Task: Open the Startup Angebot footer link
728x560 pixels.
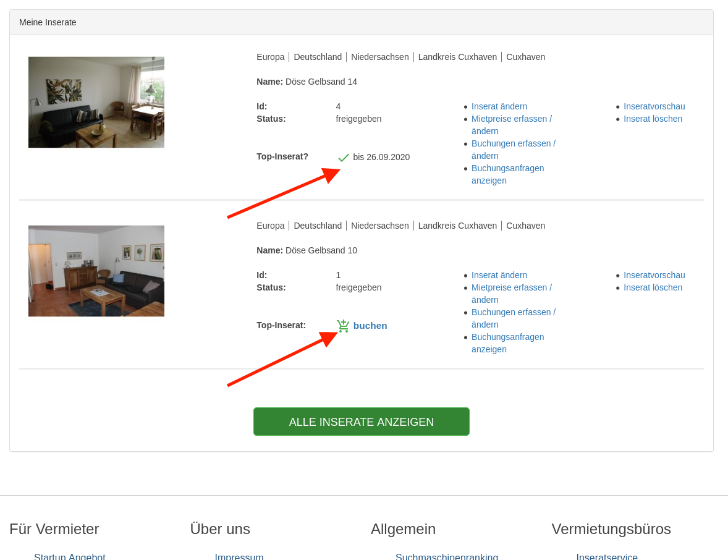Action: point(70,556)
